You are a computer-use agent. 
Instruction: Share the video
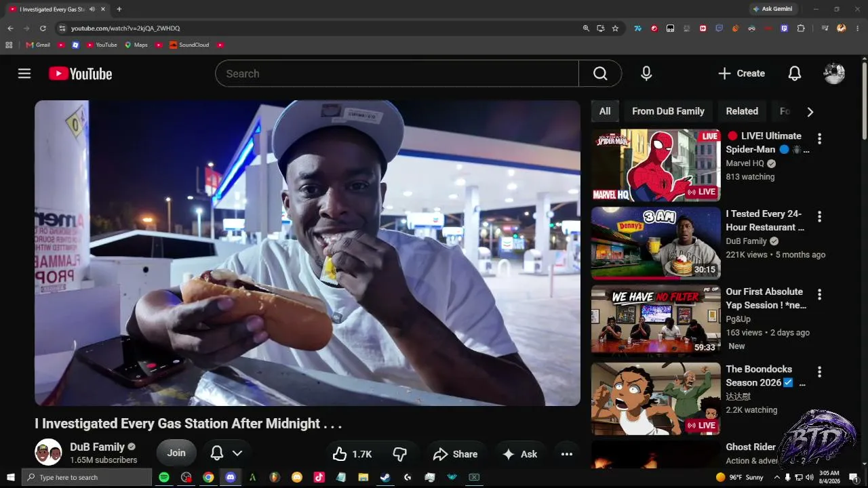point(455,454)
